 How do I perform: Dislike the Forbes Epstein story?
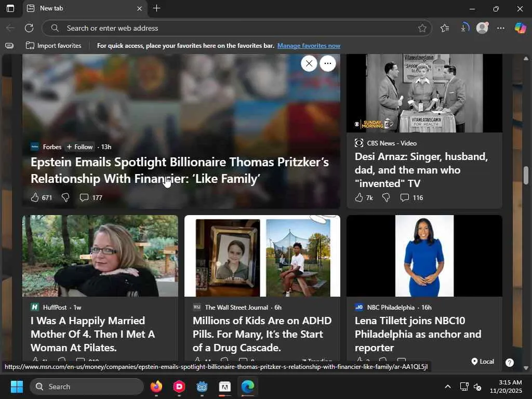[65, 197]
